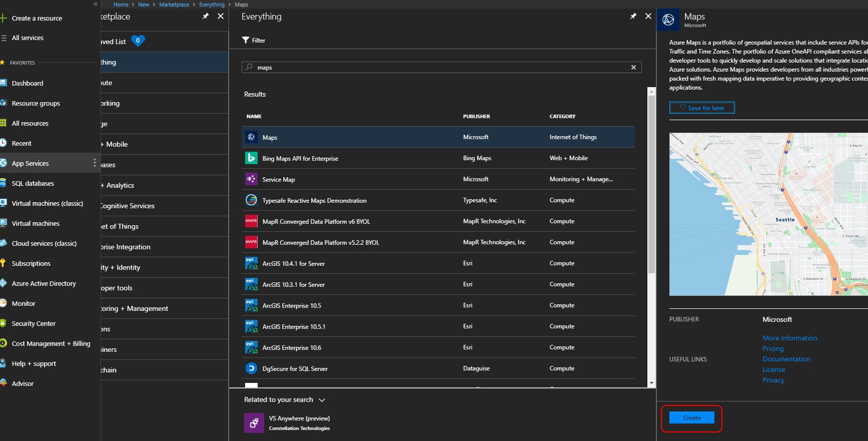Open the Pricing link
Screen dimensions: 868x441
(x=773, y=348)
